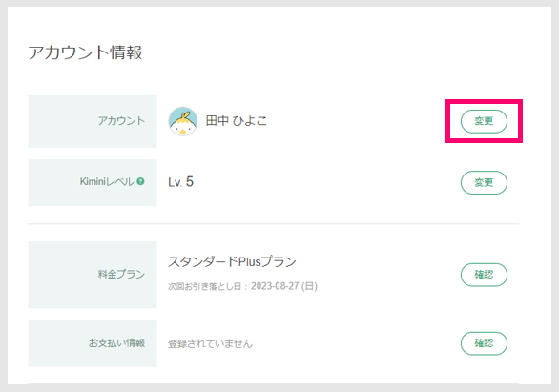Select the account name 田中 ひよこ
The height and width of the screenshot is (392, 559).
pyautogui.click(x=236, y=121)
